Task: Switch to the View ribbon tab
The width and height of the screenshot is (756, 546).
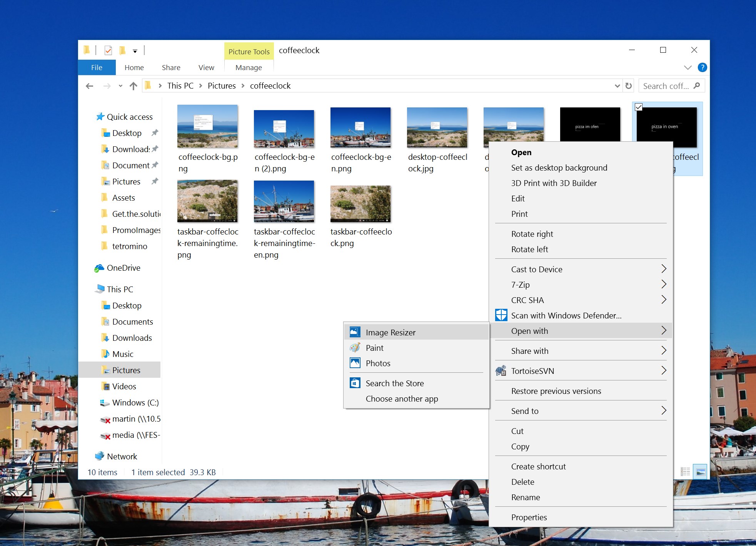Action: click(x=206, y=67)
